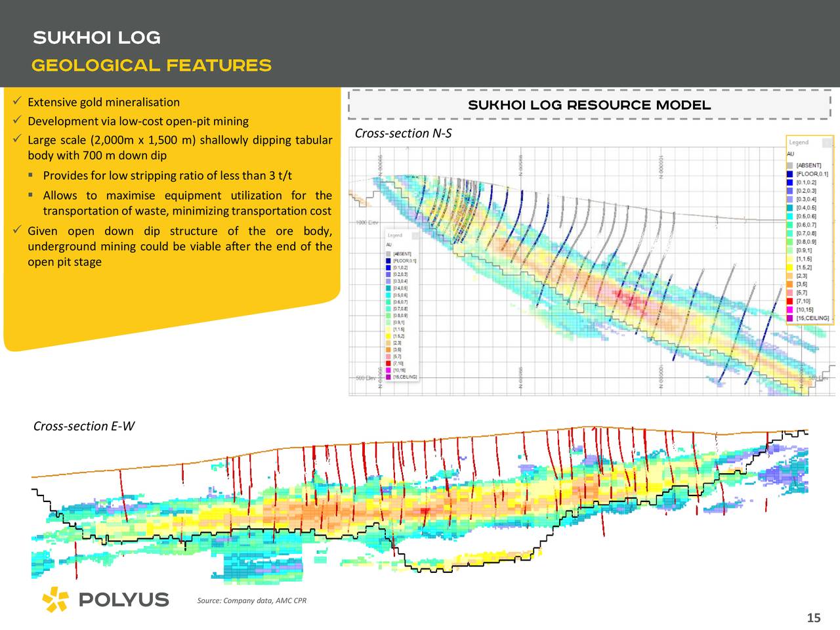Click the E-W cross-section resource model image
Viewport: 840px width, 630px height.
coord(420,504)
